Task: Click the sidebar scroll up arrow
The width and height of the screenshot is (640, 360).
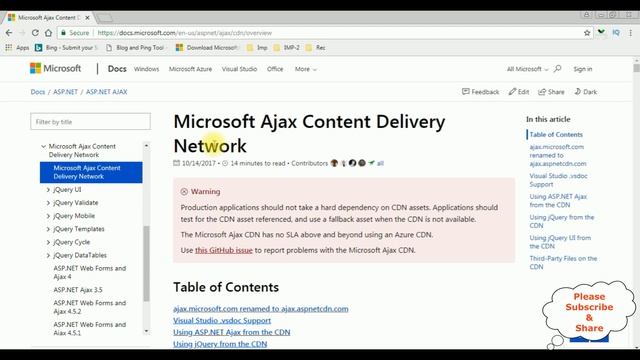Action: pyautogui.click(x=146, y=146)
